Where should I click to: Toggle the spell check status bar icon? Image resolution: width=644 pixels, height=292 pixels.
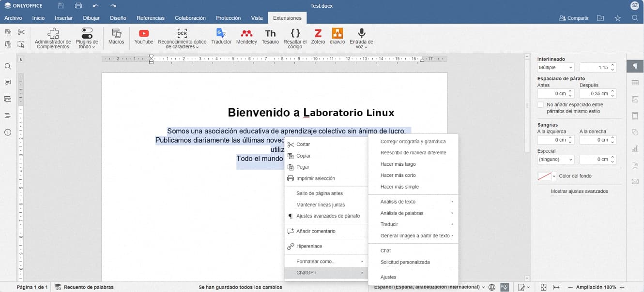[x=505, y=287]
